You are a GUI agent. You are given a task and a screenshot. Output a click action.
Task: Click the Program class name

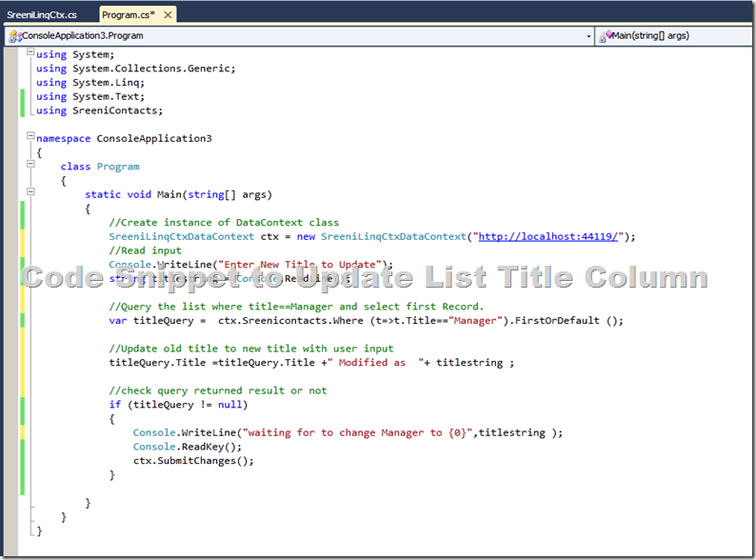[x=118, y=167]
